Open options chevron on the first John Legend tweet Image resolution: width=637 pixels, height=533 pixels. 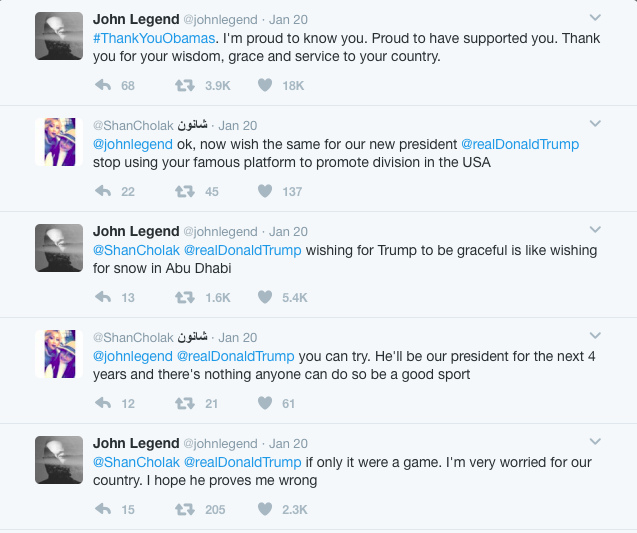click(x=595, y=17)
